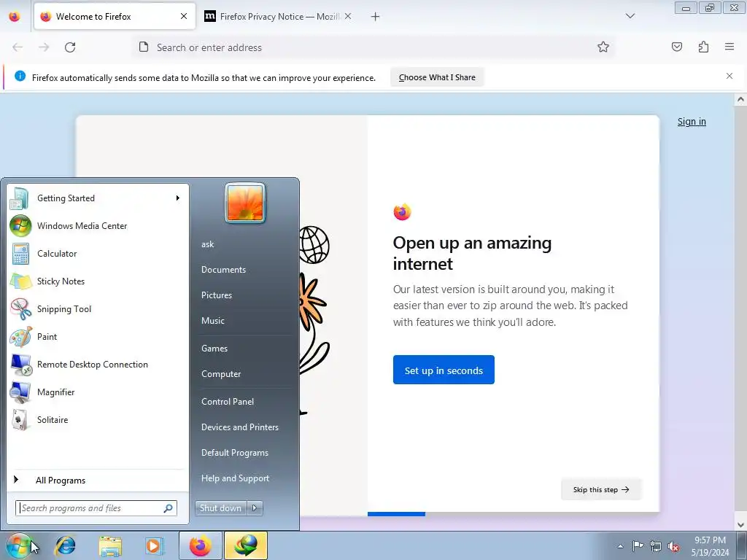
Task: Start the Solitaire game
Action: coord(98,419)
